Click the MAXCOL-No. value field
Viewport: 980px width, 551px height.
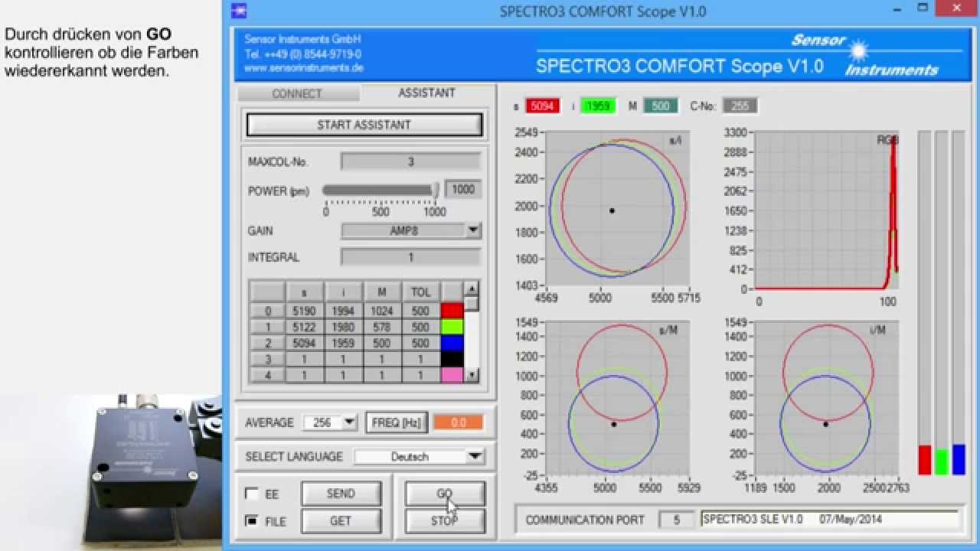click(x=410, y=161)
